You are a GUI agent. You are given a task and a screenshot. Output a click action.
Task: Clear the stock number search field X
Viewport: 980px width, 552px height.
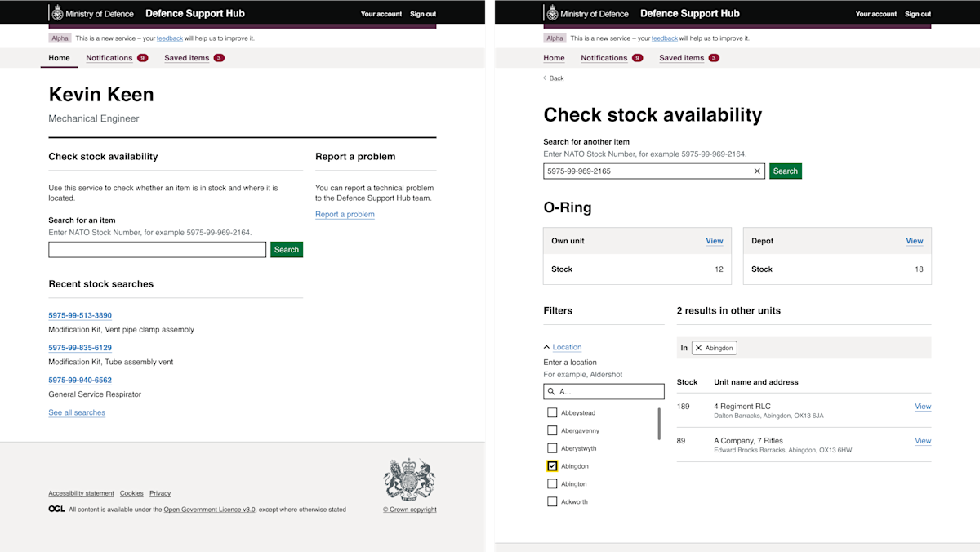tap(757, 171)
